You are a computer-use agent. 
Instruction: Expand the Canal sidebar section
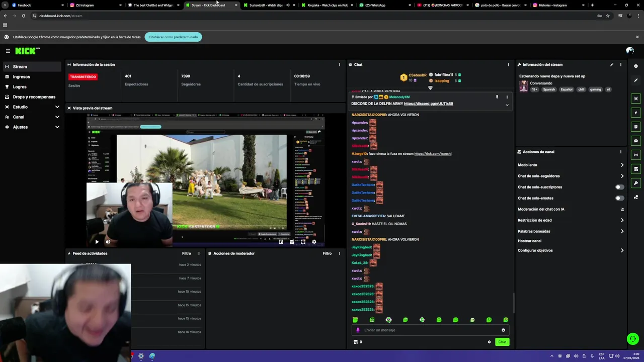57,117
